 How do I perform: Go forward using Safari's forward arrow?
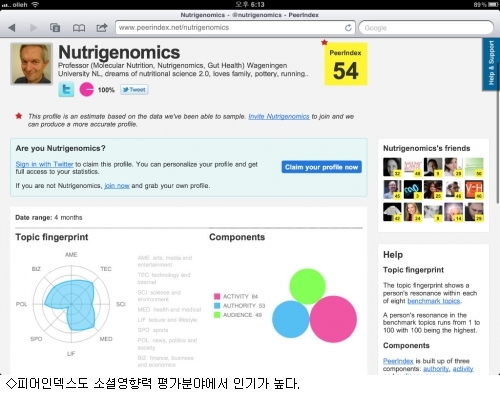pyautogui.click(x=33, y=28)
